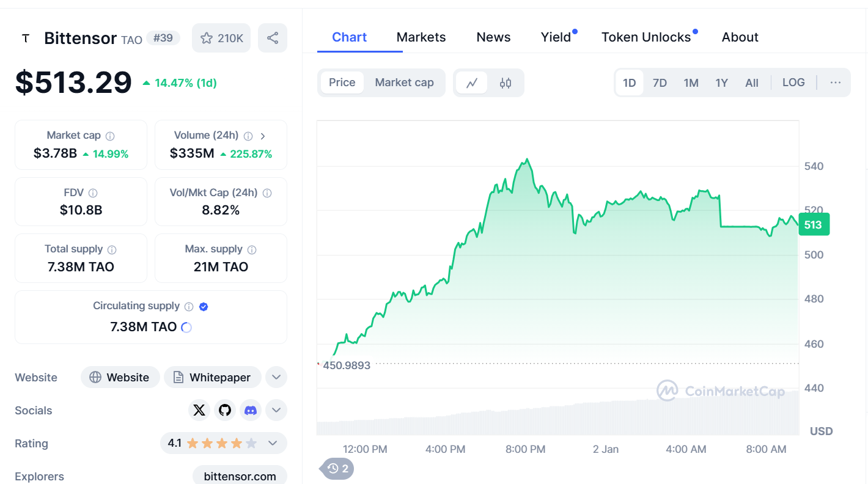Open the Chart tab
The image size is (868, 484).
coord(349,37)
